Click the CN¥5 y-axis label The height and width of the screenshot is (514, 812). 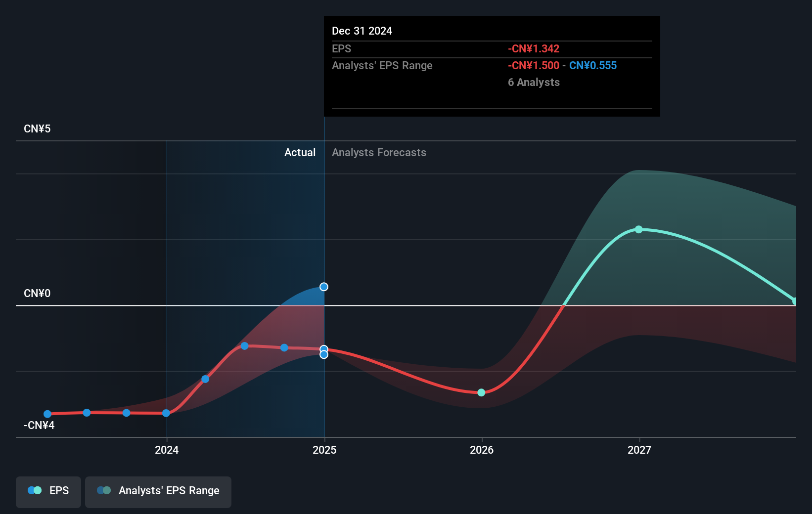click(37, 128)
